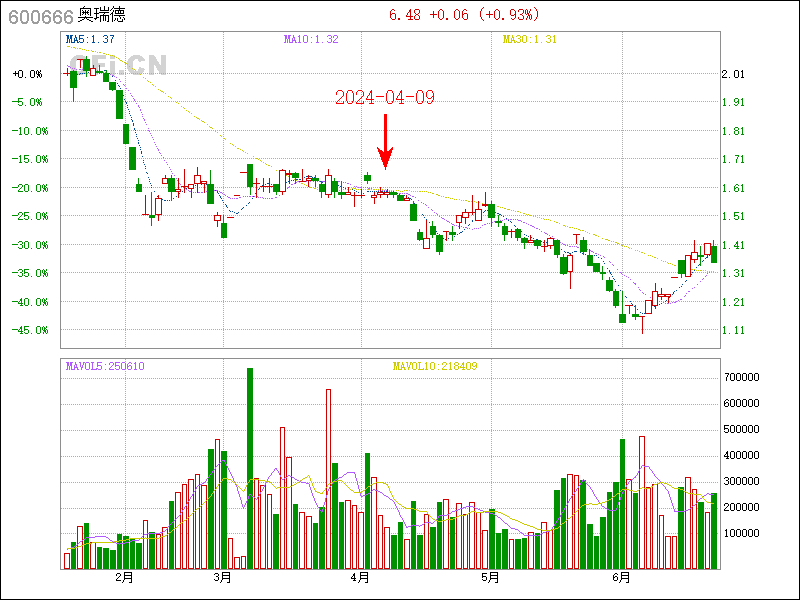Click the 4月 month label on the time axis
The height and width of the screenshot is (600, 800).
pos(359,578)
